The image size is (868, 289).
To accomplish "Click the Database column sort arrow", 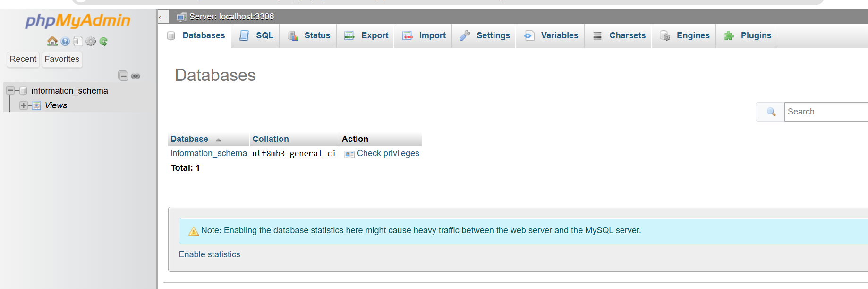I will 218,140.
